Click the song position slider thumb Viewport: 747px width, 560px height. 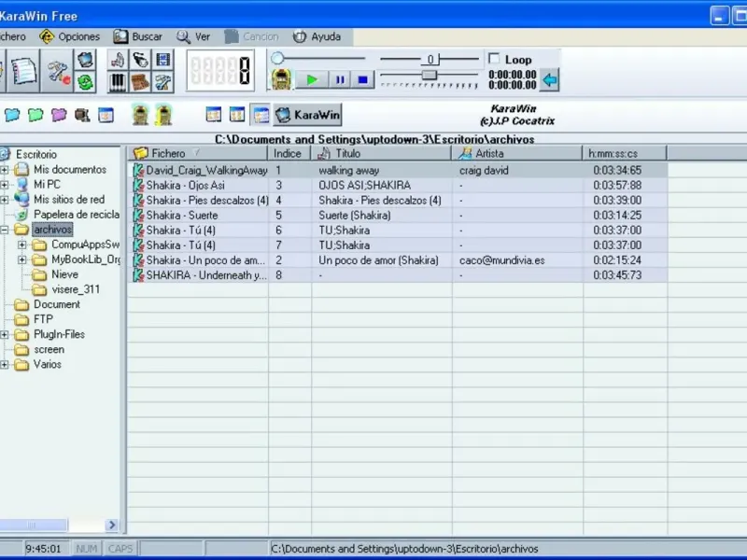pyautogui.click(x=277, y=58)
